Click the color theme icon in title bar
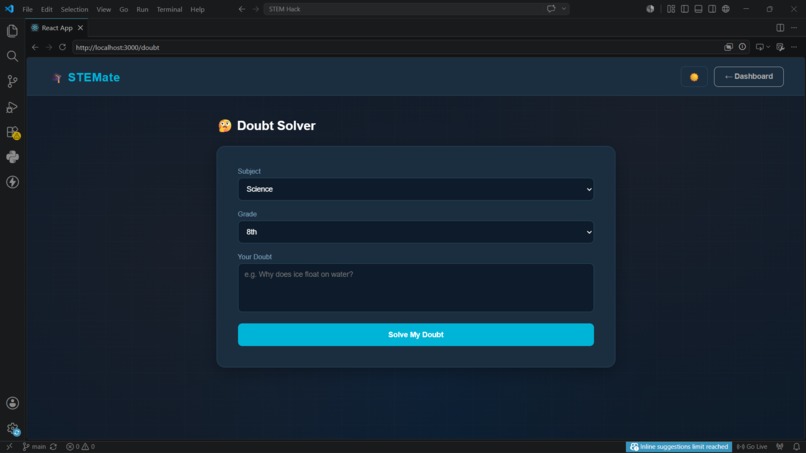 pos(650,9)
